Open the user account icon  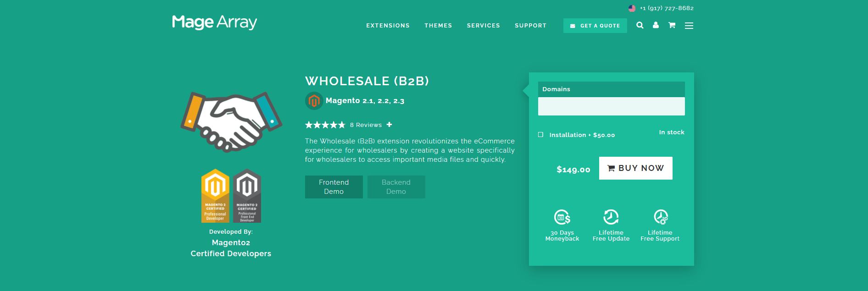(656, 25)
